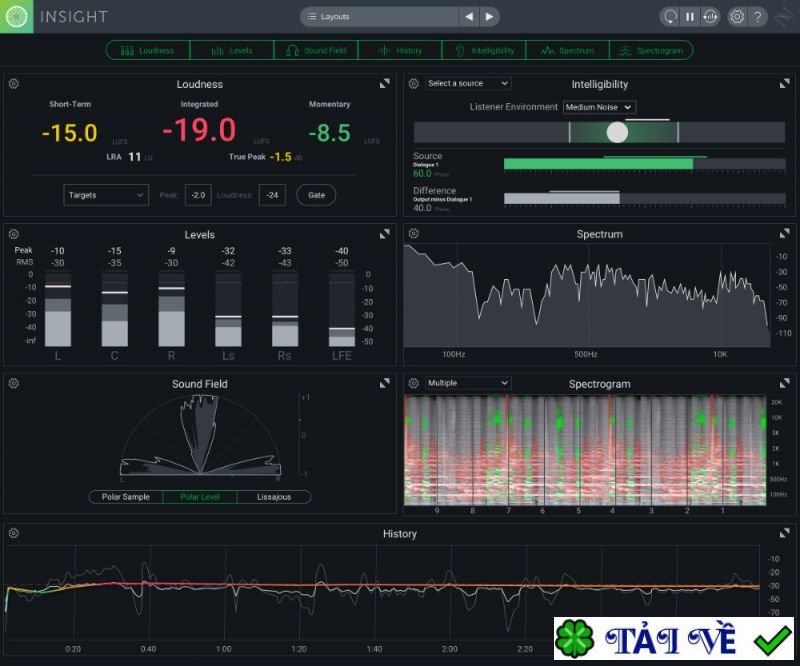Screen dimensions: 800x666
Task: Open the History panel settings gear
Action: 13,534
